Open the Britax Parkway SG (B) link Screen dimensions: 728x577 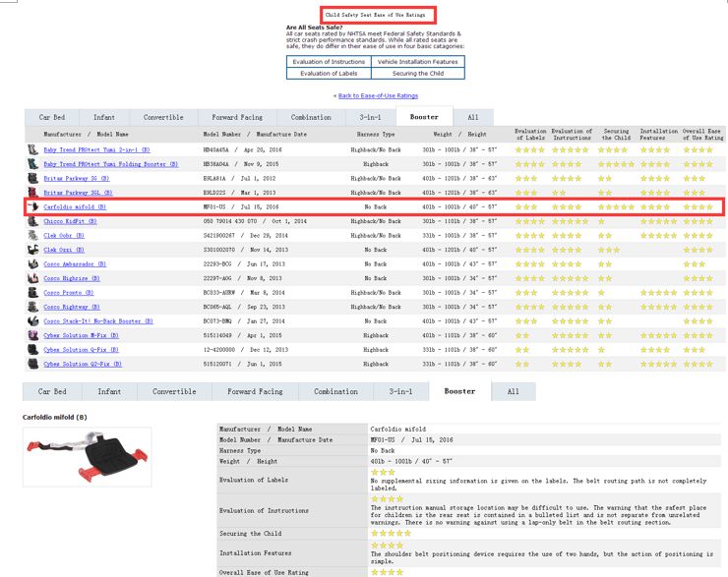[76, 179]
